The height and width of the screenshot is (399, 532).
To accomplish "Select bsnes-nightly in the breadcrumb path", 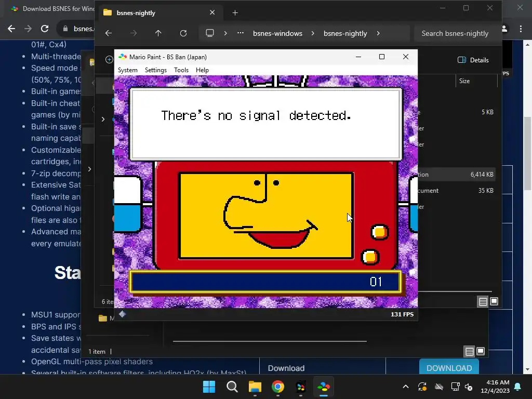I will [x=345, y=33].
